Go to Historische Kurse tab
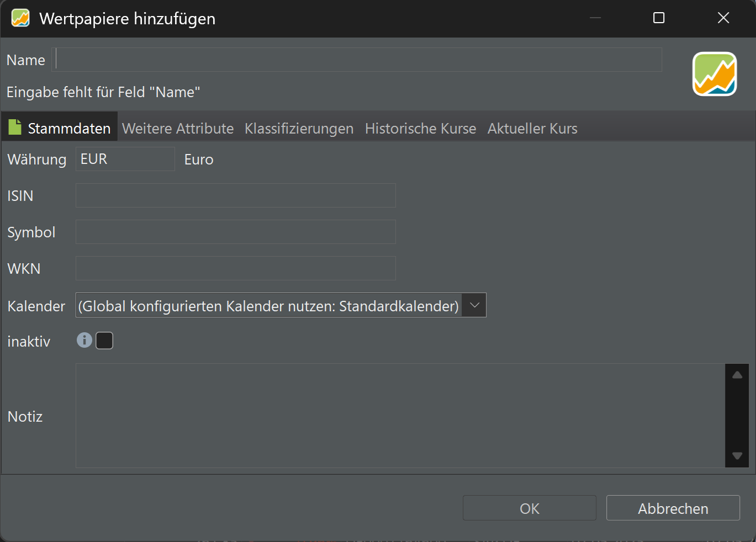 click(420, 129)
